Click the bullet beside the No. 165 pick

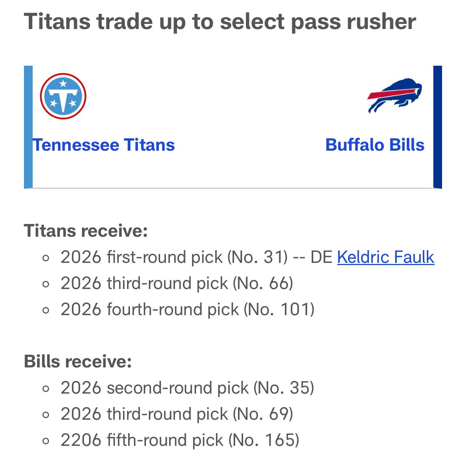[x=46, y=441]
